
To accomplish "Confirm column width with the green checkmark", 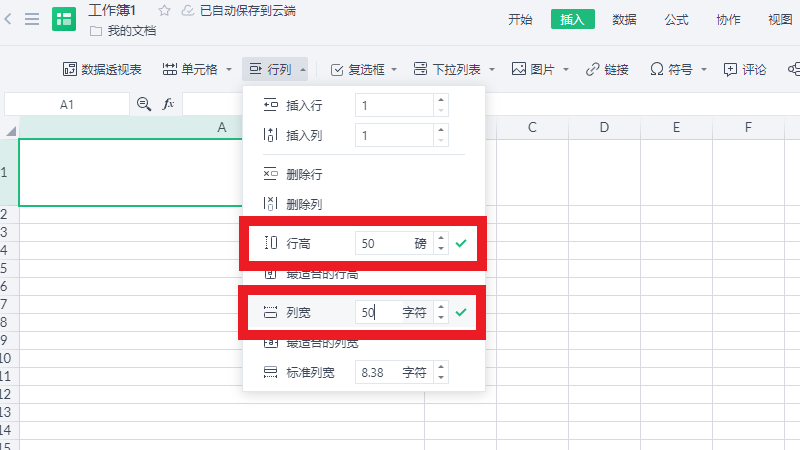I will tap(461, 312).
